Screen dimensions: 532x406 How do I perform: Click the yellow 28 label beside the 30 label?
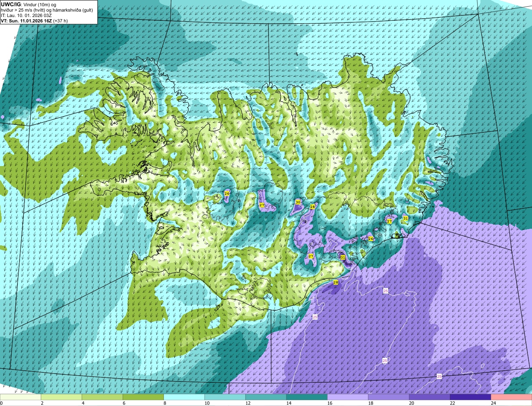312,206
